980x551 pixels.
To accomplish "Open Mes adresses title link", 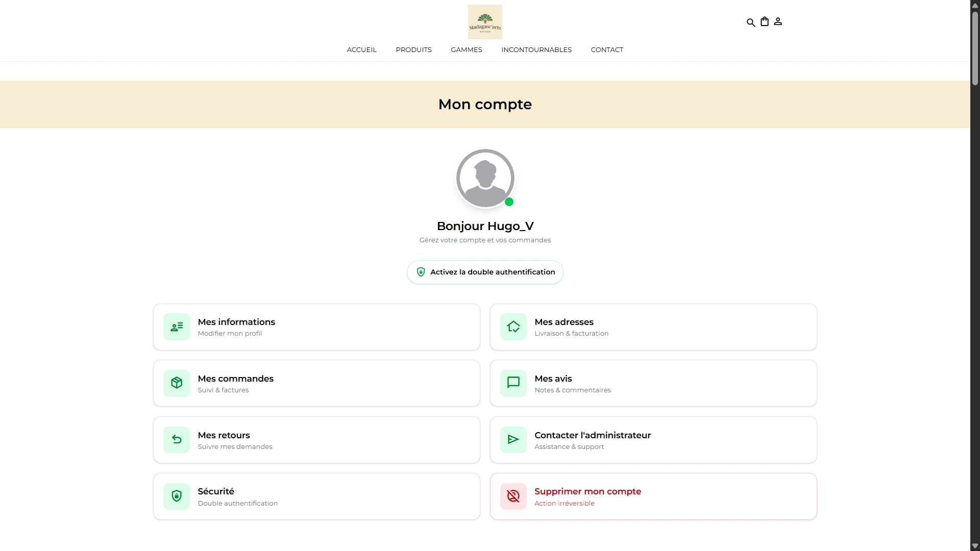I will (x=564, y=322).
